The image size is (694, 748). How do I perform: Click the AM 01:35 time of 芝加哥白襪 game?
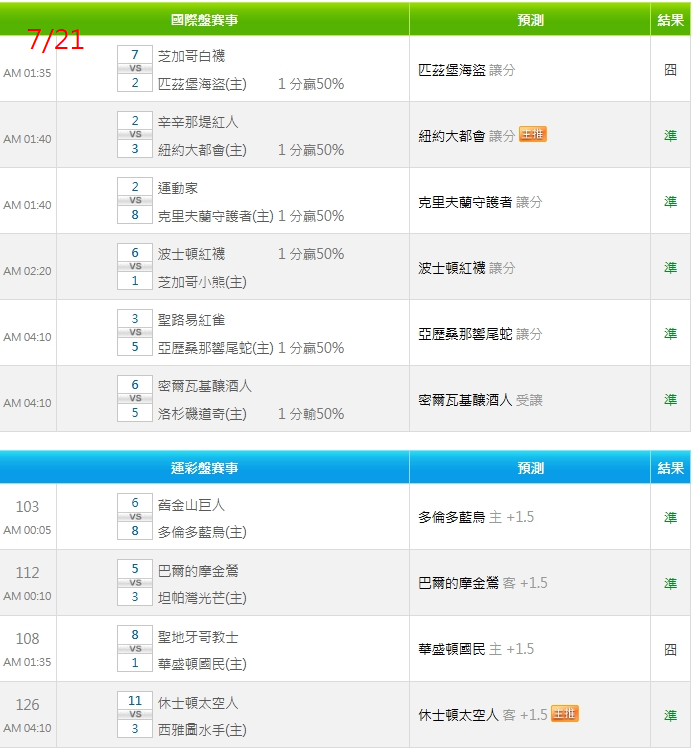point(27,73)
